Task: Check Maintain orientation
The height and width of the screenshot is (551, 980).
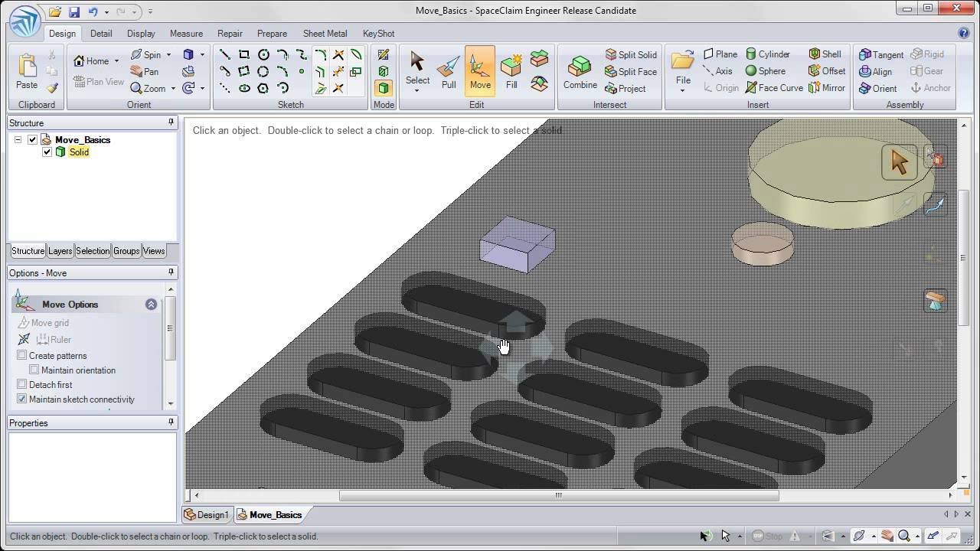Action: point(34,370)
